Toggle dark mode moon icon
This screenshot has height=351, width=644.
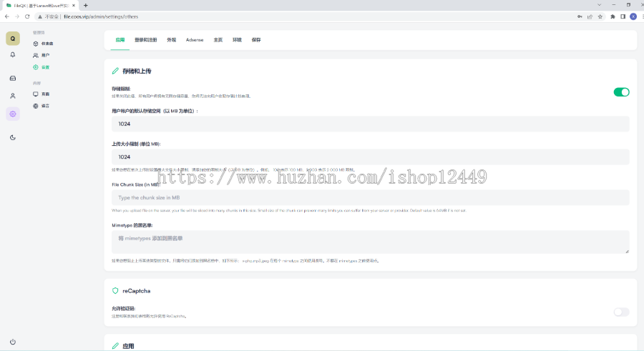coord(13,137)
